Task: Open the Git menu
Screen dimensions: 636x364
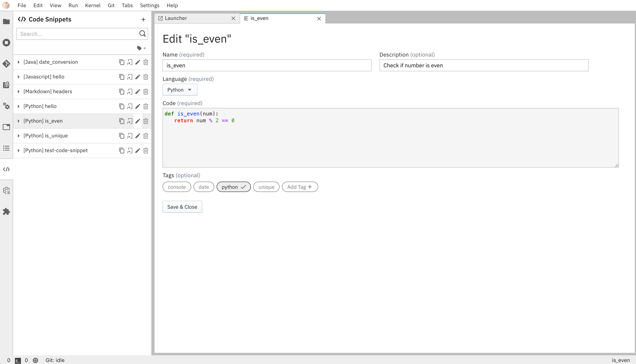Action: (x=111, y=5)
